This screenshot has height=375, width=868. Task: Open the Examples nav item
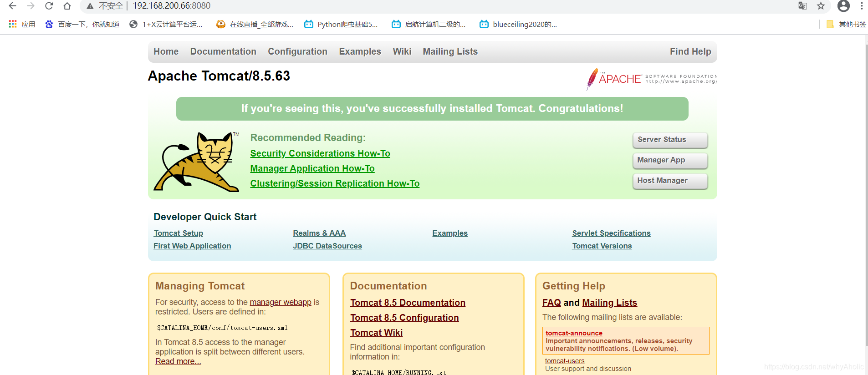[360, 51]
